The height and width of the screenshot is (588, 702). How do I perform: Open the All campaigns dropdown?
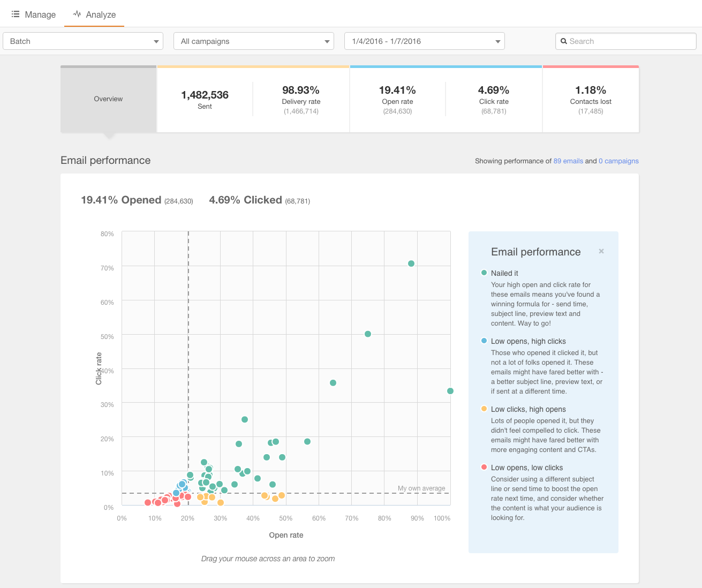click(x=254, y=41)
